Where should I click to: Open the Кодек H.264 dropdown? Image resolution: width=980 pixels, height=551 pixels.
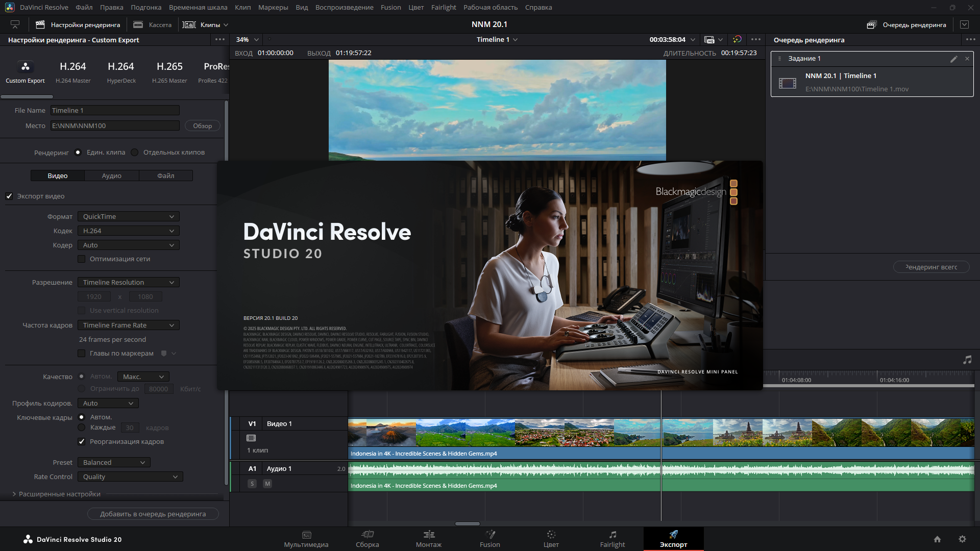pyautogui.click(x=129, y=231)
